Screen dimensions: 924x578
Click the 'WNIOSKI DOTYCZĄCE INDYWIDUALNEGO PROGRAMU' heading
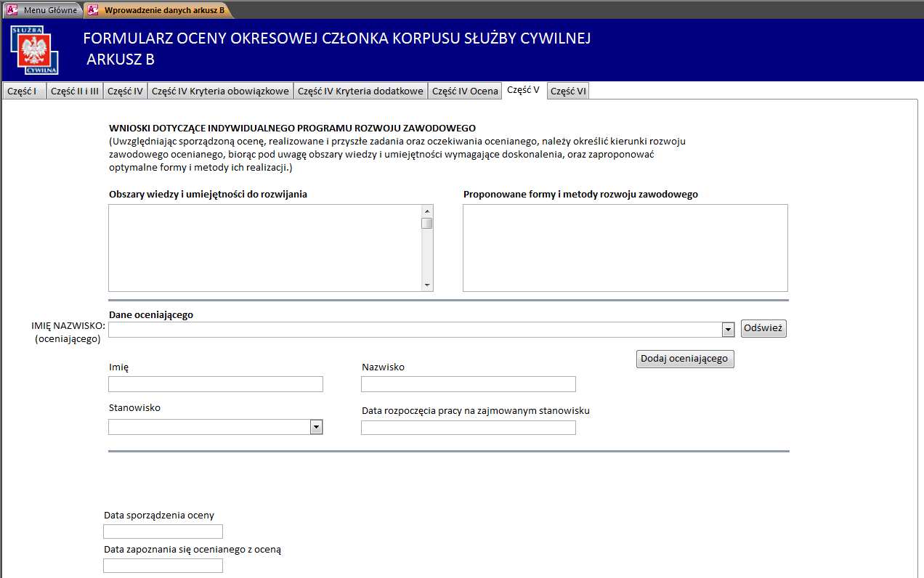click(292, 128)
